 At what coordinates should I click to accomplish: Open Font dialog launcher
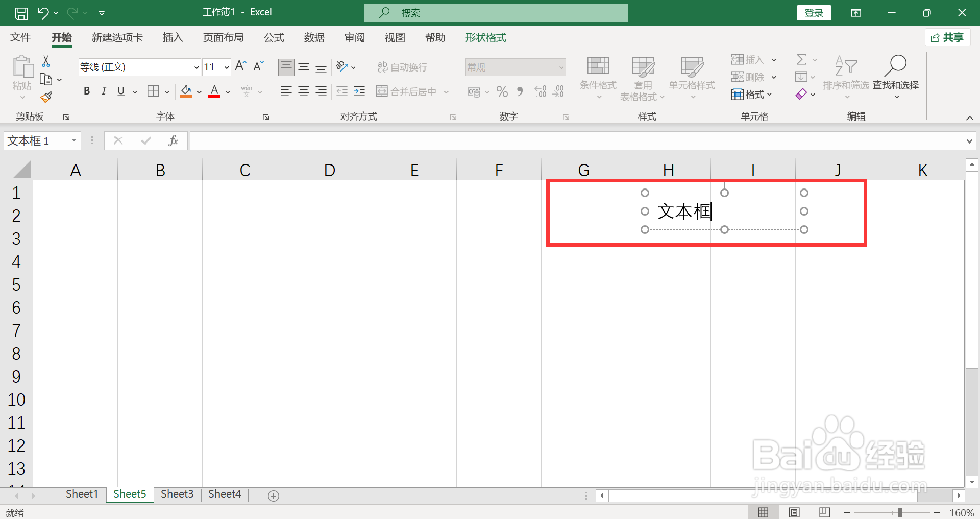[x=266, y=117]
